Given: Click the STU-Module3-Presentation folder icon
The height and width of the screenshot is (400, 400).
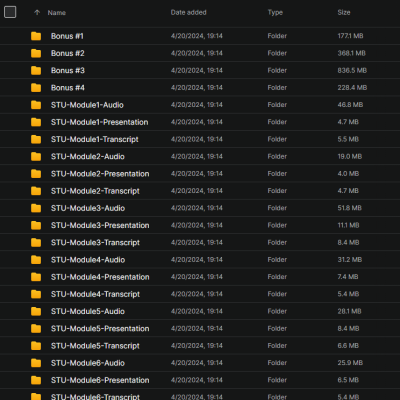Looking at the screenshot, I should pos(36,225).
